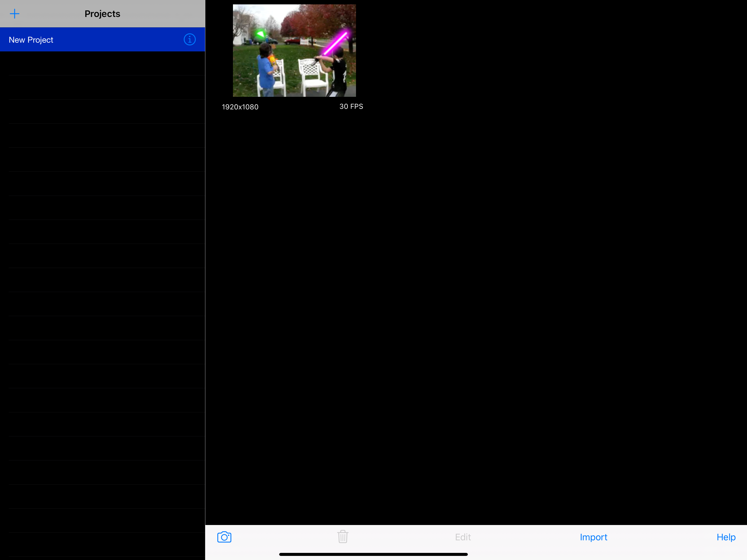Open Help from the bottom toolbar

726,537
